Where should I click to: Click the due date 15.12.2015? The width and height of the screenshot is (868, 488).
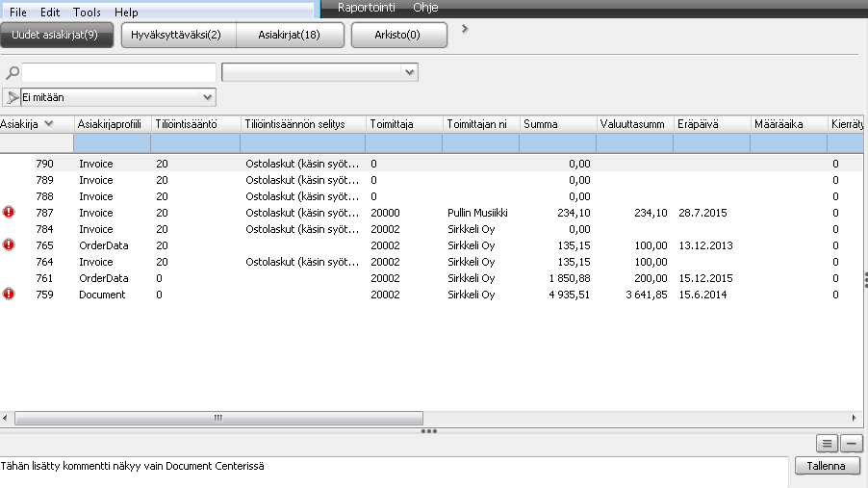[705, 278]
